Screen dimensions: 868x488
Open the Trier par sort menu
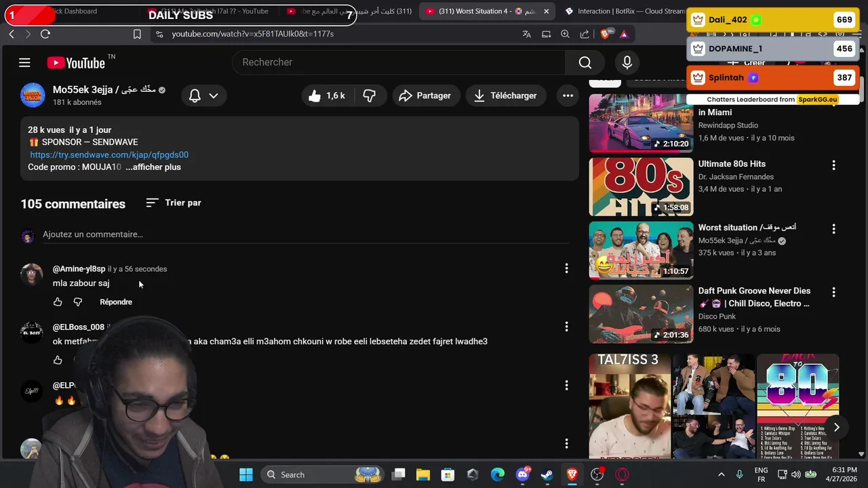point(174,203)
